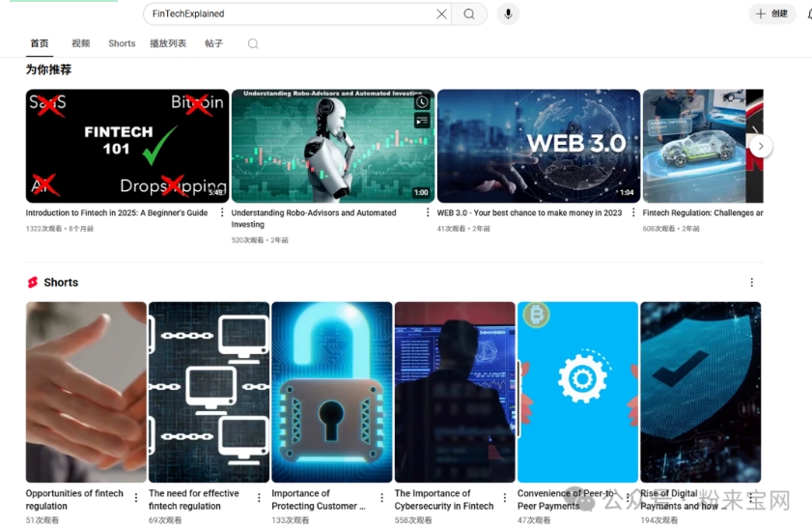Open options for Protecting Customer short

(x=381, y=497)
